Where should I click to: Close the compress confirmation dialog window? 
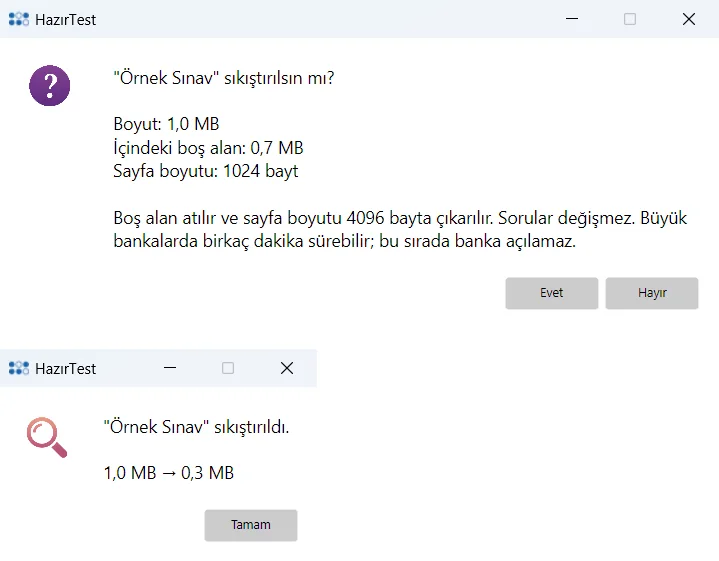tap(689, 19)
